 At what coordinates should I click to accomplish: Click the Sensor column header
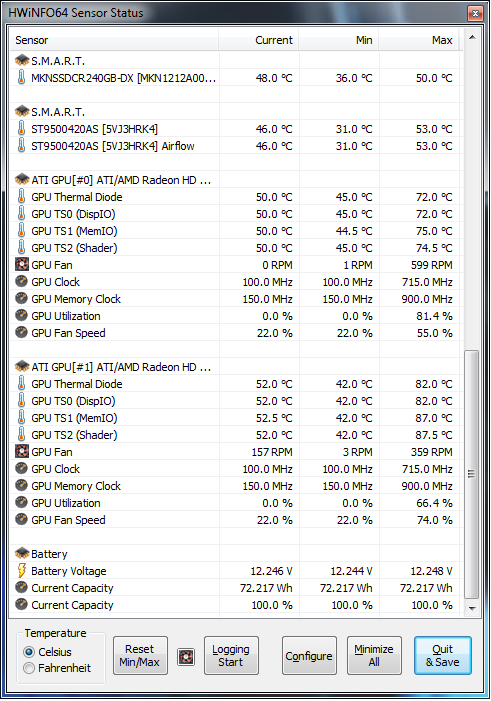click(114, 40)
